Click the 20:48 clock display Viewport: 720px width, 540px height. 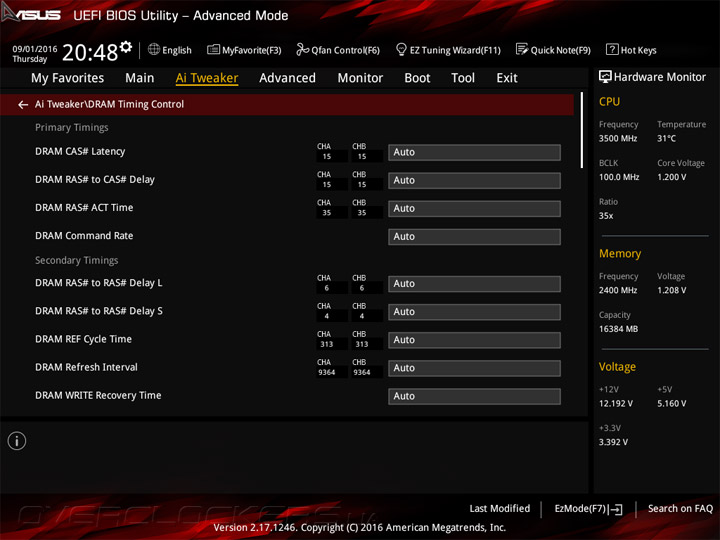click(x=90, y=52)
